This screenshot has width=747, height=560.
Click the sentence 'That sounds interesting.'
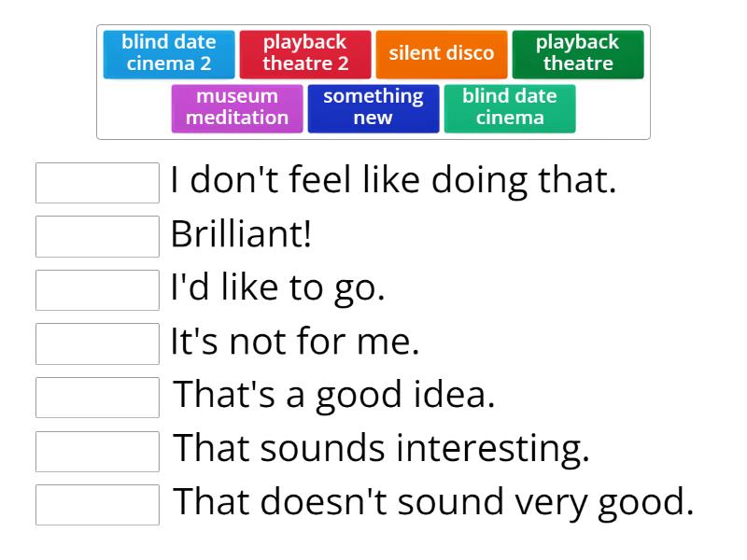(x=383, y=450)
